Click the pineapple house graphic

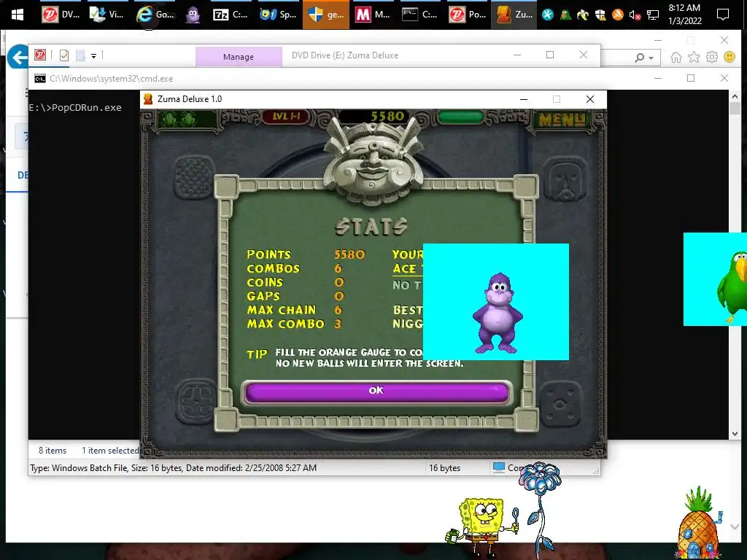(699, 524)
